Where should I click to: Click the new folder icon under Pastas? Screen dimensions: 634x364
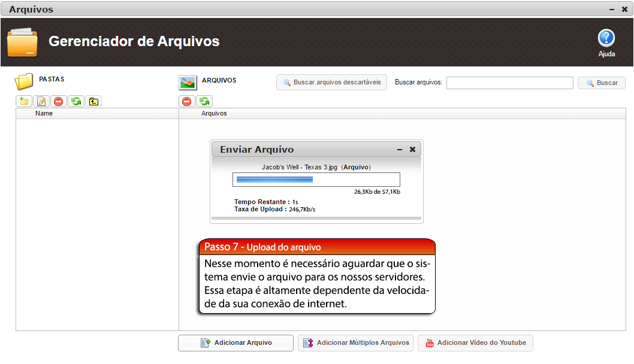24,101
